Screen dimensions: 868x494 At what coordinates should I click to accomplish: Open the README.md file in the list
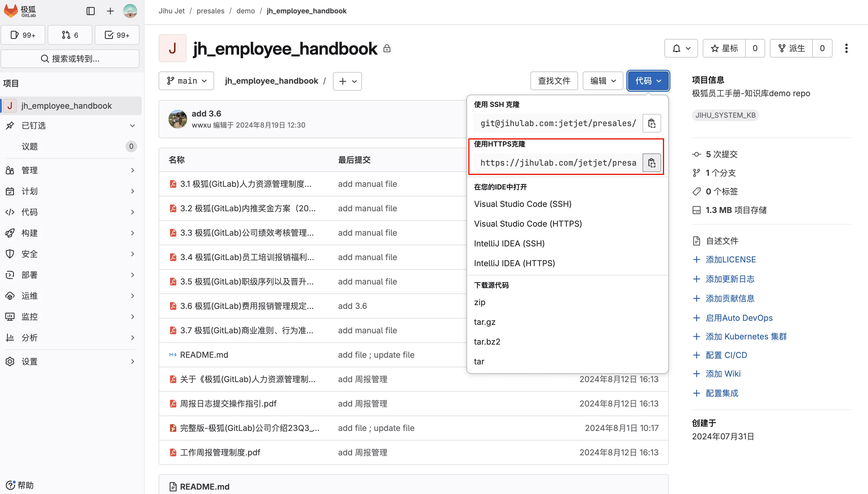204,355
